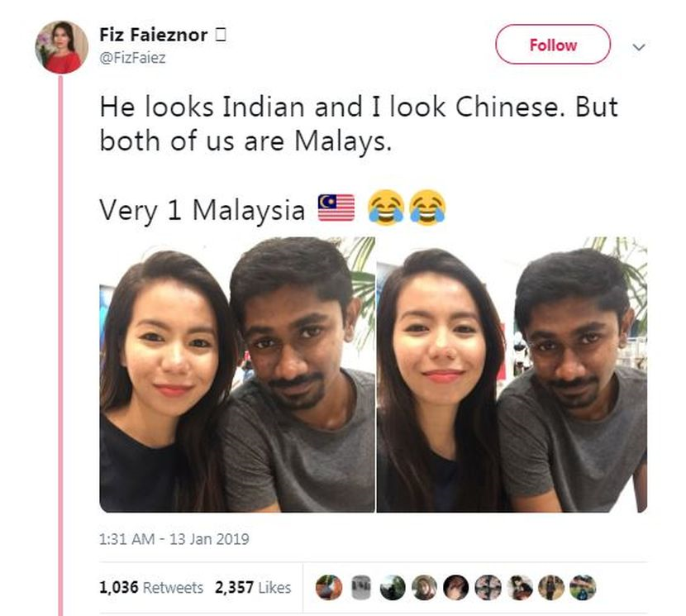Follow the FizFaiez account
Screen dimensions: 686x616
click(x=553, y=45)
